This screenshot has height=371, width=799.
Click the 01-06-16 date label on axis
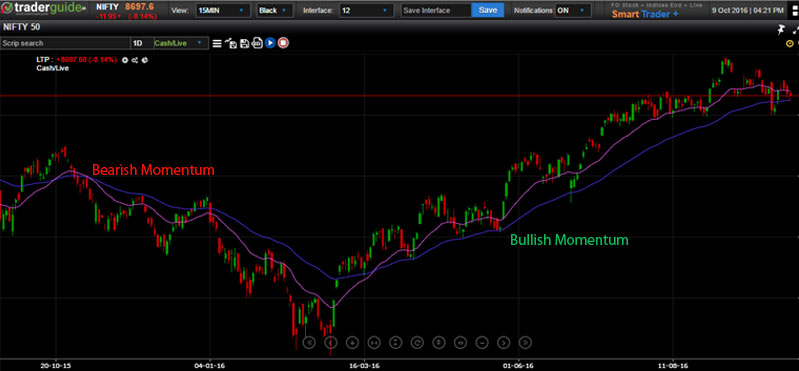coord(518,365)
